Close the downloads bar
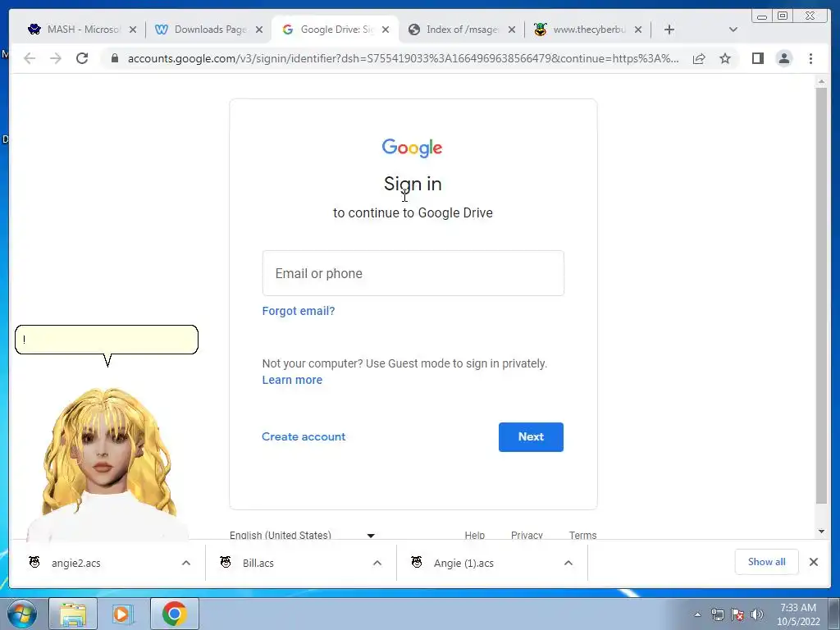Image resolution: width=840 pixels, height=630 pixels. [814, 562]
